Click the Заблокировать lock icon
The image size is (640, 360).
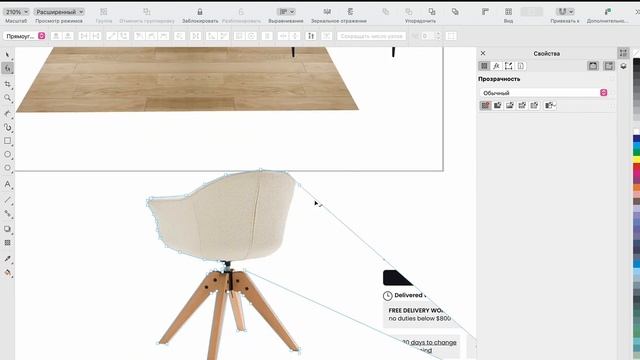[x=200, y=12]
